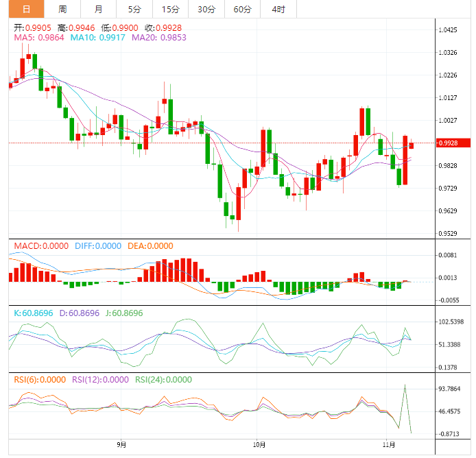
Task: Switch to the 周 weekly tab
Action: (62, 9)
